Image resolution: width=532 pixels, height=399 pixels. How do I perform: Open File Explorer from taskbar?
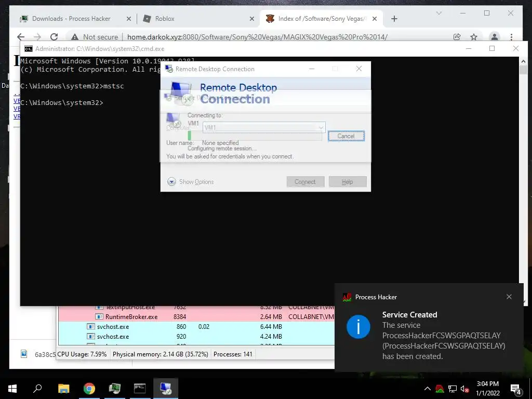pyautogui.click(x=63, y=388)
